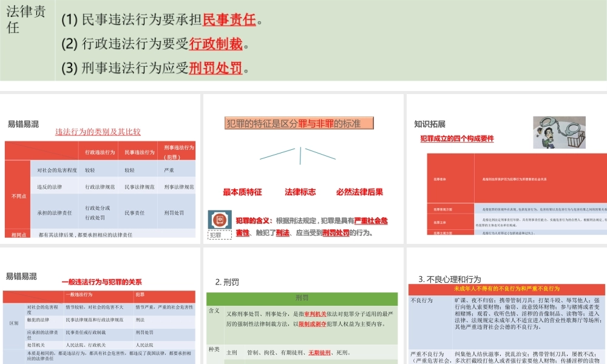Click the underlined 严重社会危 text
This screenshot has width=607, height=364.
click(371, 220)
